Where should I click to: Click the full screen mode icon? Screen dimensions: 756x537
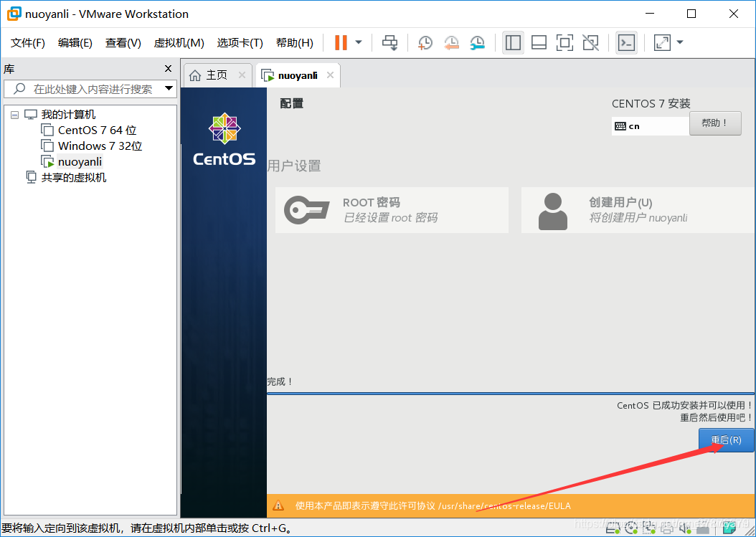click(x=564, y=42)
